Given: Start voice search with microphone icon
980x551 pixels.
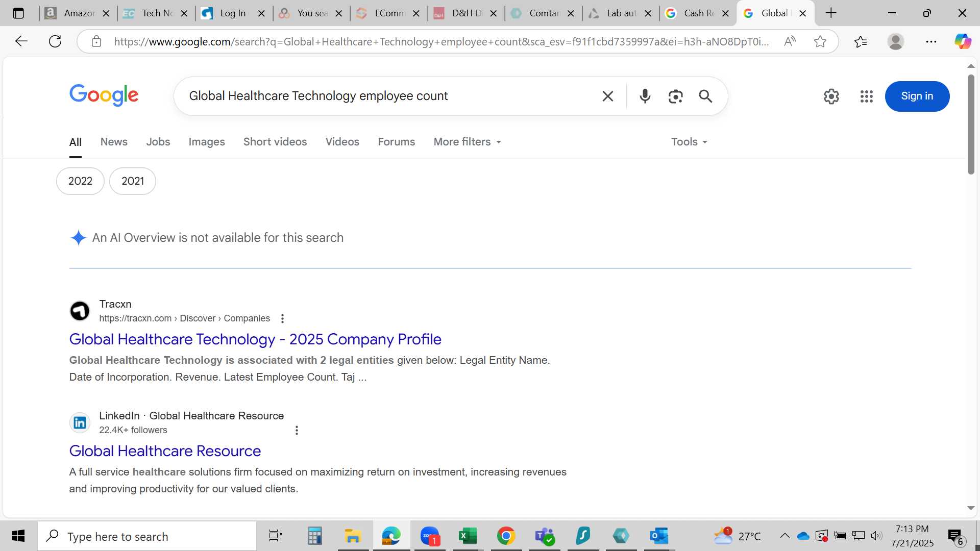Looking at the screenshot, I should click(x=645, y=96).
